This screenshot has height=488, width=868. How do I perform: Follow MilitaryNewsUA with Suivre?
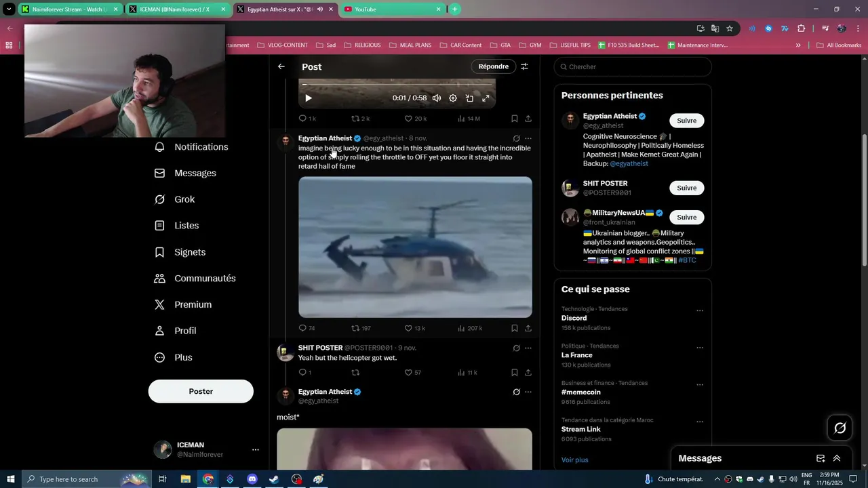687,218
